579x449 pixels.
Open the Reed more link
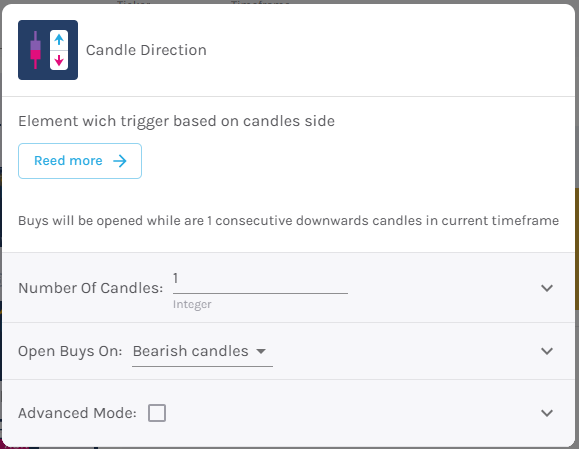[x=80, y=161]
